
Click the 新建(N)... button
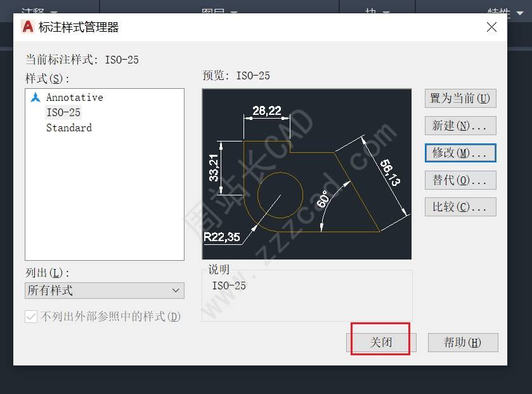coord(460,126)
